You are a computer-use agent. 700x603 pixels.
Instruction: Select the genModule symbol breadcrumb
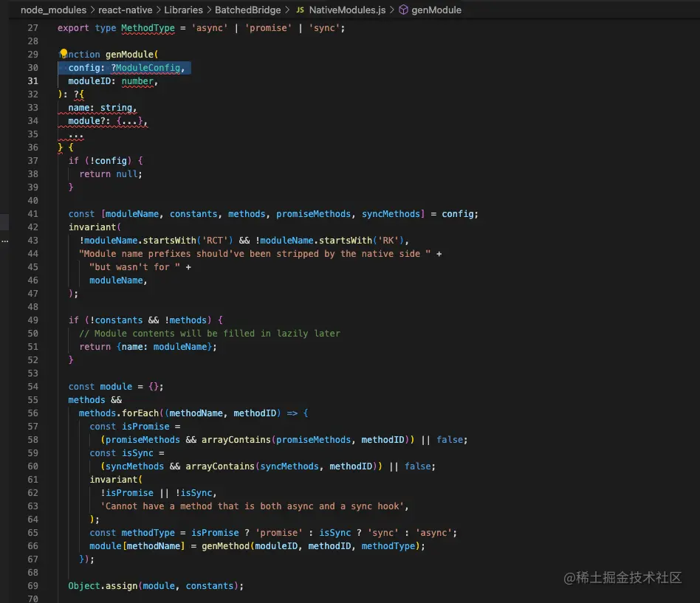click(436, 10)
